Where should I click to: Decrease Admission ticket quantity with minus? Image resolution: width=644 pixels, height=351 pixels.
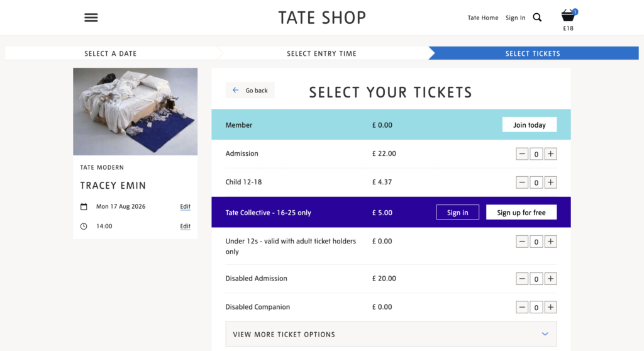click(x=522, y=153)
